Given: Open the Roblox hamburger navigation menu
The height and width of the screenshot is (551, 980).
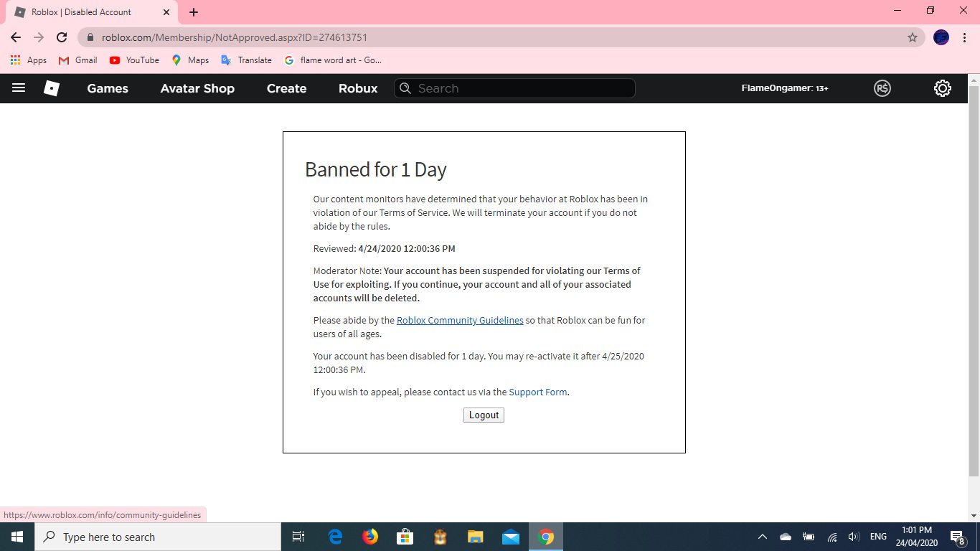Looking at the screenshot, I should (x=19, y=88).
